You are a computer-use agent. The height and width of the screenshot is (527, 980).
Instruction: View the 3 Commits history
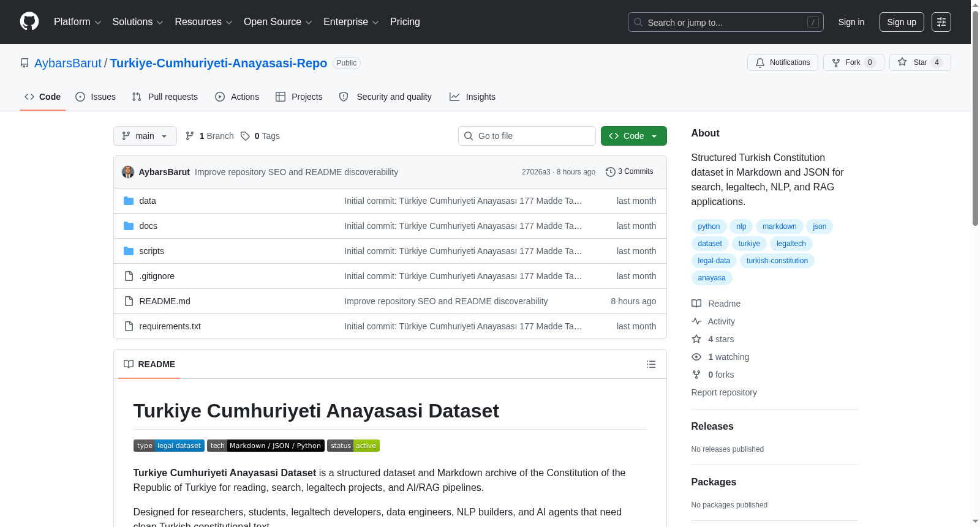click(x=629, y=172)
